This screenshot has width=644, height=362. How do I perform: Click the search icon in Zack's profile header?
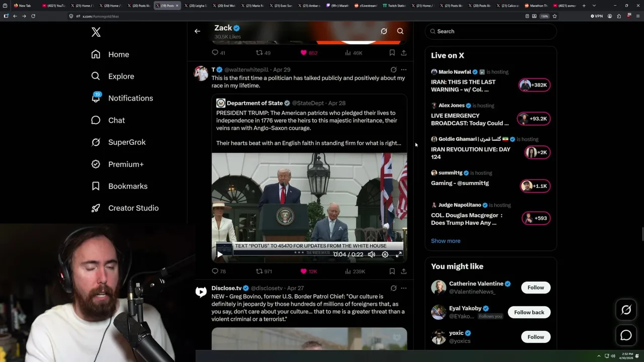tap(400, 31)
